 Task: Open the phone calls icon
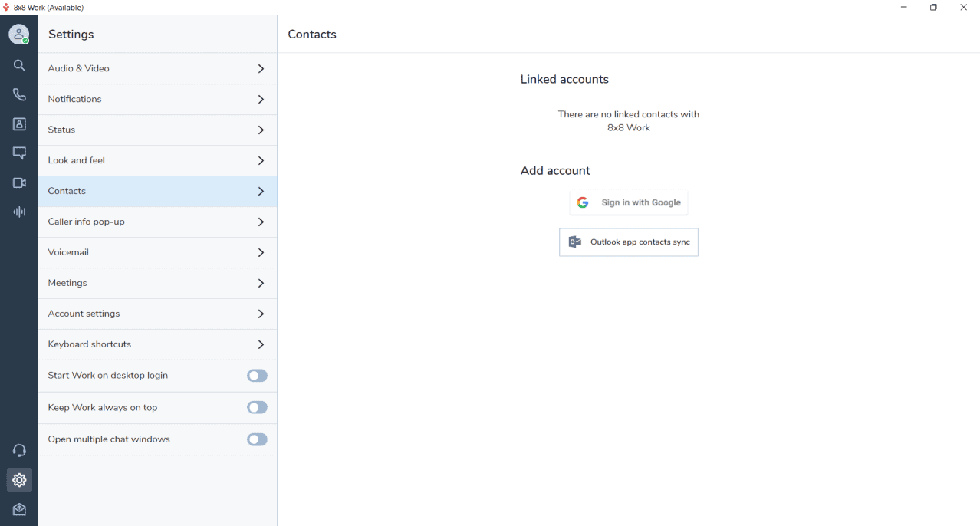pyautogui.click(x=19, y=95)
